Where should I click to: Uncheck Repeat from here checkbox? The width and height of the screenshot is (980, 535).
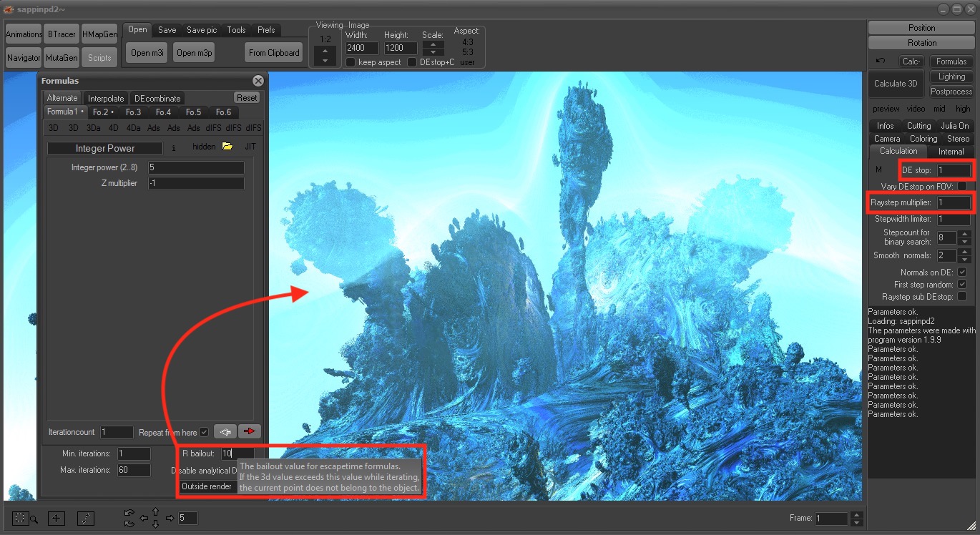(205, 433)
